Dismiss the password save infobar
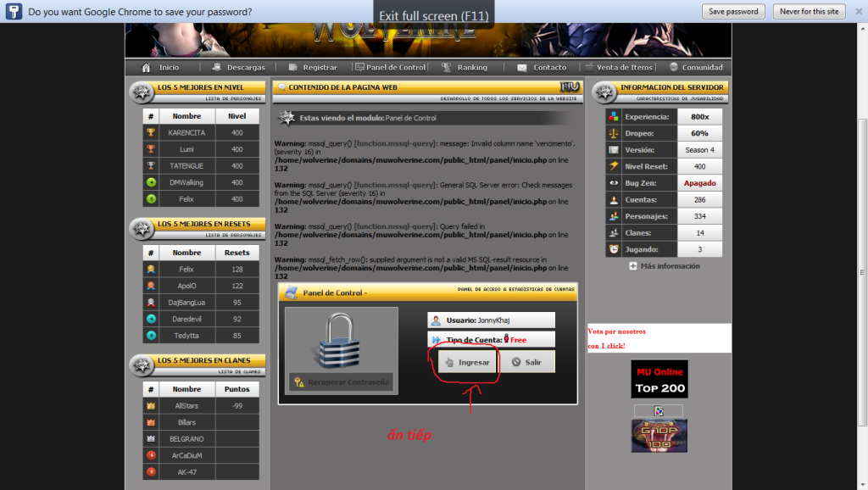Screen dimensions: 868x490 859,12
